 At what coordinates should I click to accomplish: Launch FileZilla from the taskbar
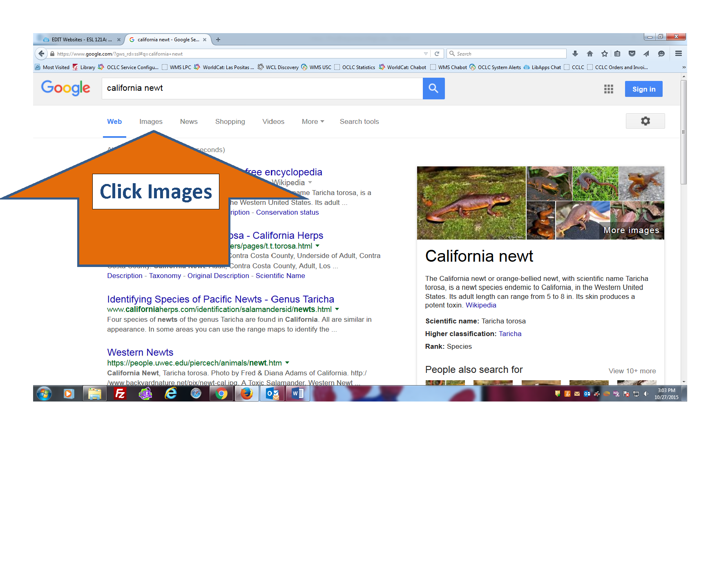tap(120, 394)
